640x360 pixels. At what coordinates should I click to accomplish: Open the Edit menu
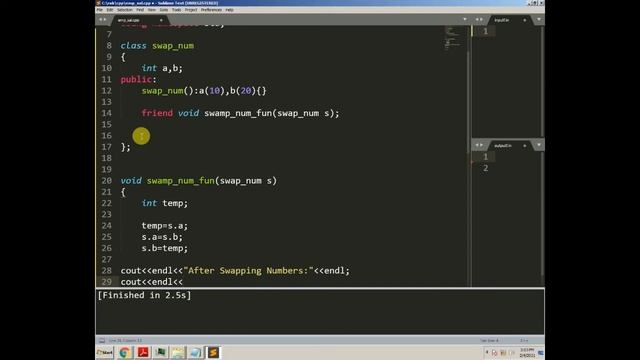(110, 10)
